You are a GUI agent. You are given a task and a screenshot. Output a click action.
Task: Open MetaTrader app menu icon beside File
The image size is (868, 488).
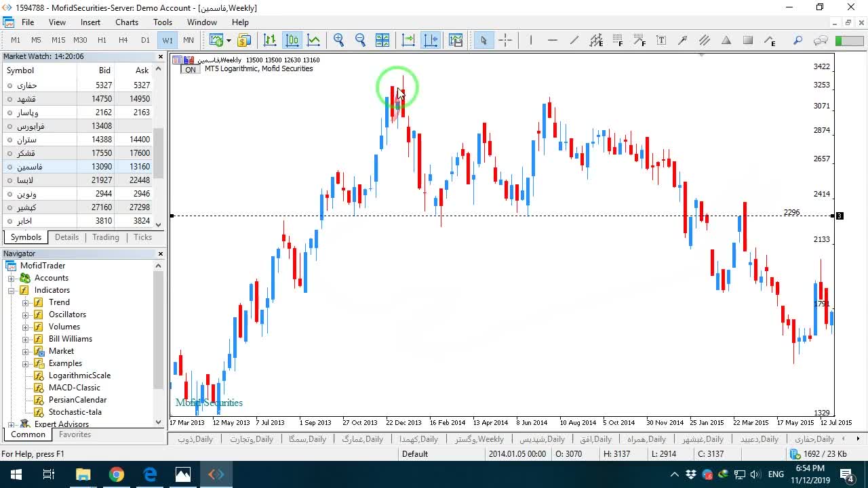pyautogui.click(x=9, y=22)
